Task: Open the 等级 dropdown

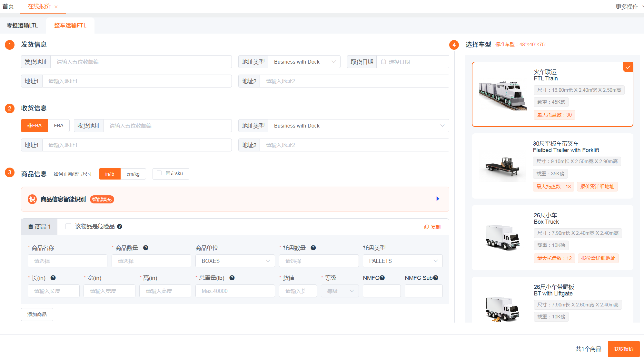Action: [x=340, y=291]
